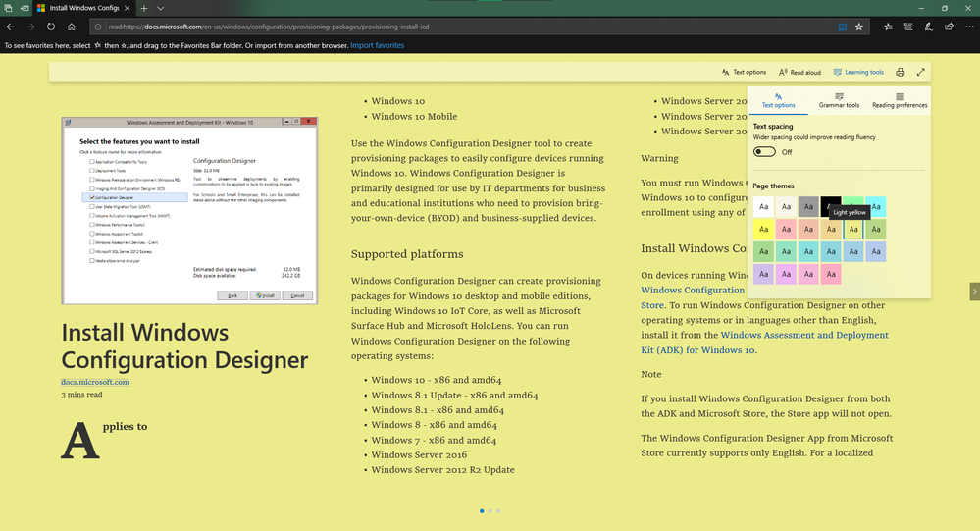Open the Windows Configuration Designer link
980x531 pixels.
pos(693,291)
